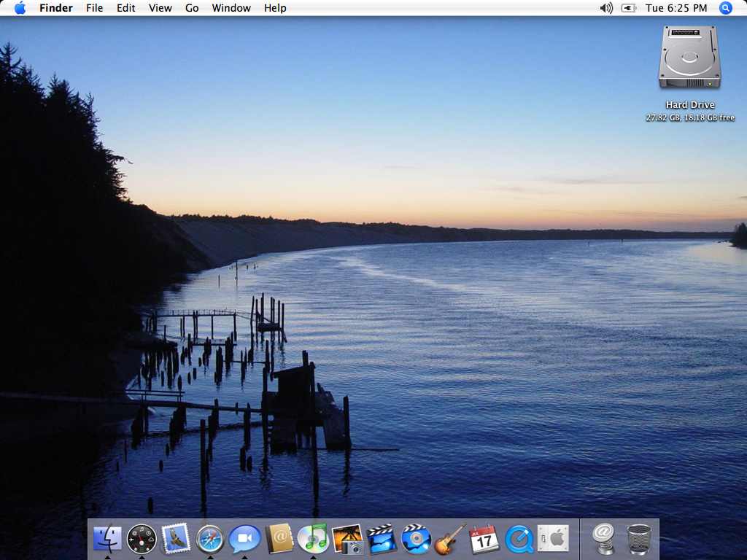This screenshot has height=560, width=747.
Task: Open GarageBand guitar icon
Action: tap(450, 540)
